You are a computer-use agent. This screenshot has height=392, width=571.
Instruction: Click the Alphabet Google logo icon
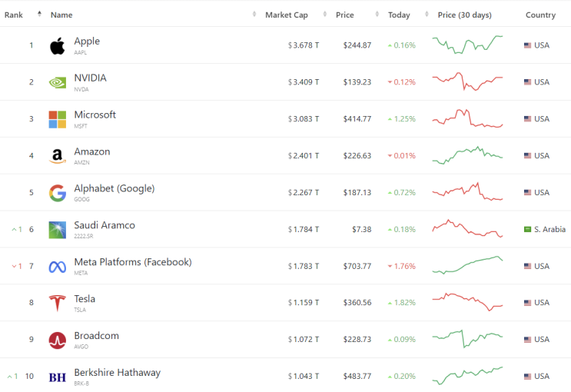coord(58,193)
